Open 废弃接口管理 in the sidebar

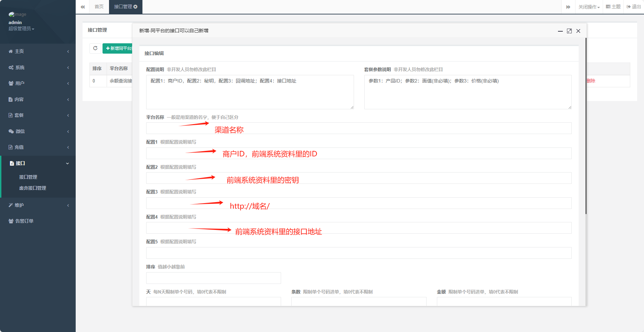[33, 188]
